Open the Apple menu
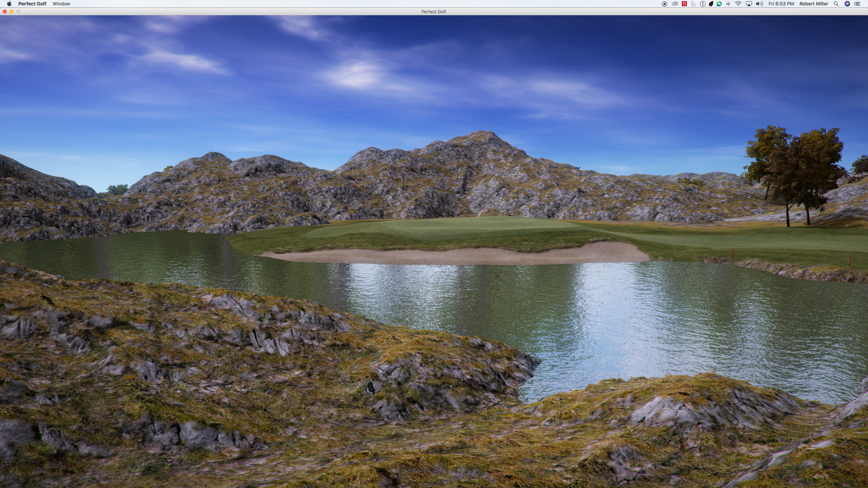 pyautogui.click(x=8, y=3)
